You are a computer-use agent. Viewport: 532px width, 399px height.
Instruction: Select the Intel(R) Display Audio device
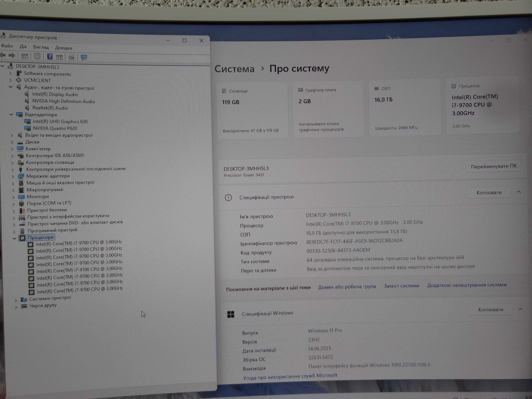[x=55, y=94]
